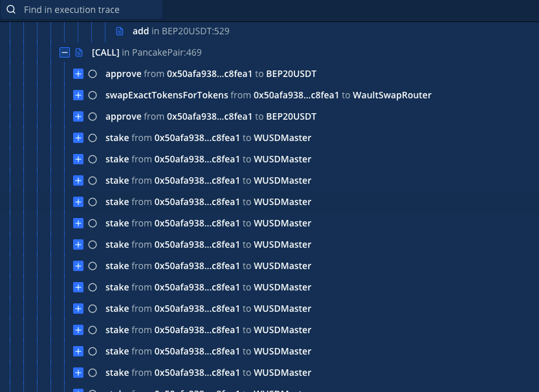
Task: Click the document icon beside [CALL] in PancakePair:469
Action: [x=79, y=52]
